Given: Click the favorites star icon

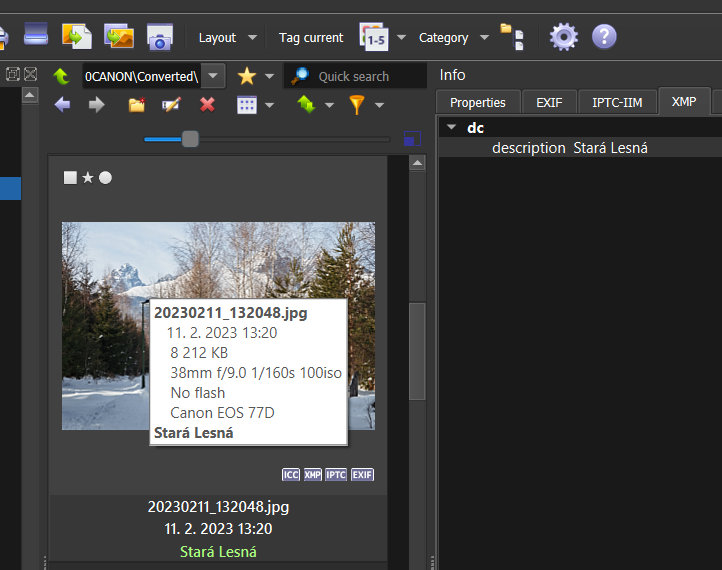Looking at the screenshot, I should pyautogui.click(x=247, y=76).
